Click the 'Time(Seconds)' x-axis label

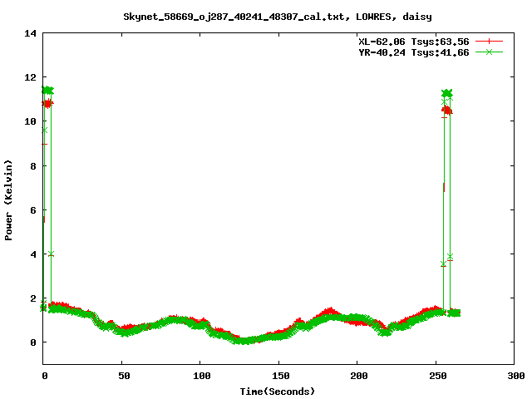[277, 392]
